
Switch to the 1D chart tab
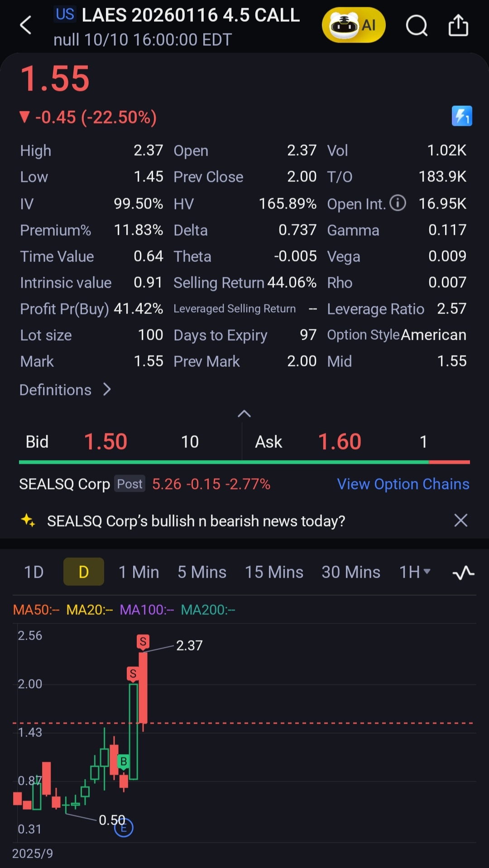34,572
